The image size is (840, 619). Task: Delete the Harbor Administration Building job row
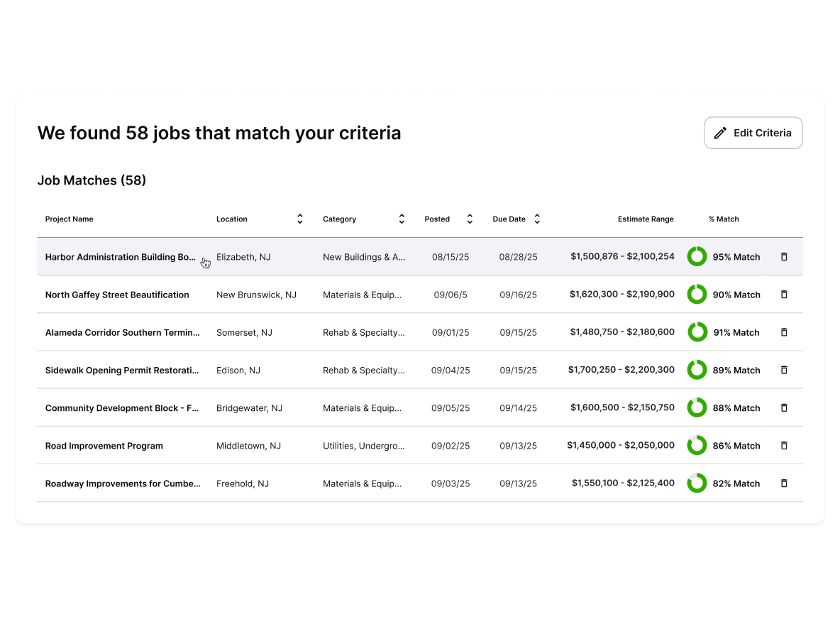pyautogui.click(x=784, y=257)
